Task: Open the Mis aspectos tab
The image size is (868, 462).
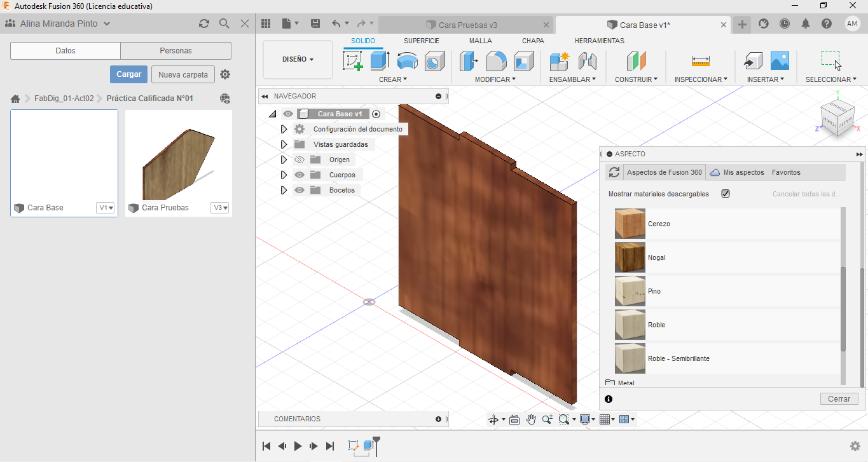Action: [x=738, y=172]
